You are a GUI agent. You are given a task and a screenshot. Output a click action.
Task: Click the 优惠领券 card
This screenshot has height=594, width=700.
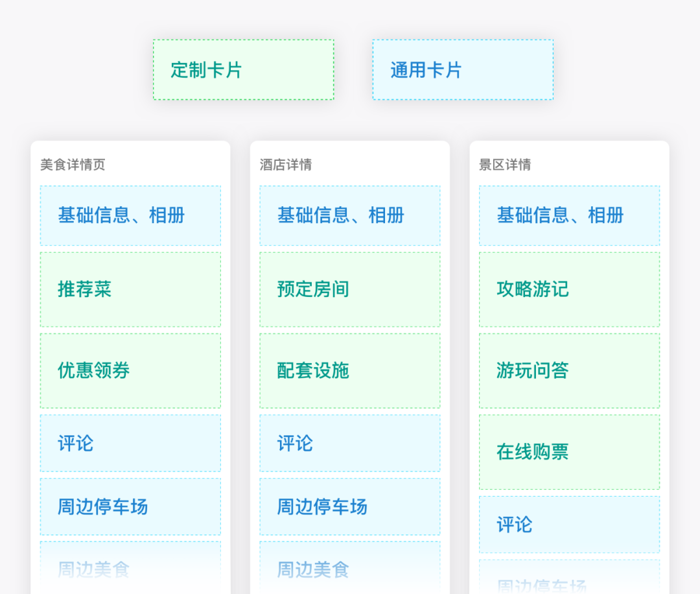click(130, 371)
